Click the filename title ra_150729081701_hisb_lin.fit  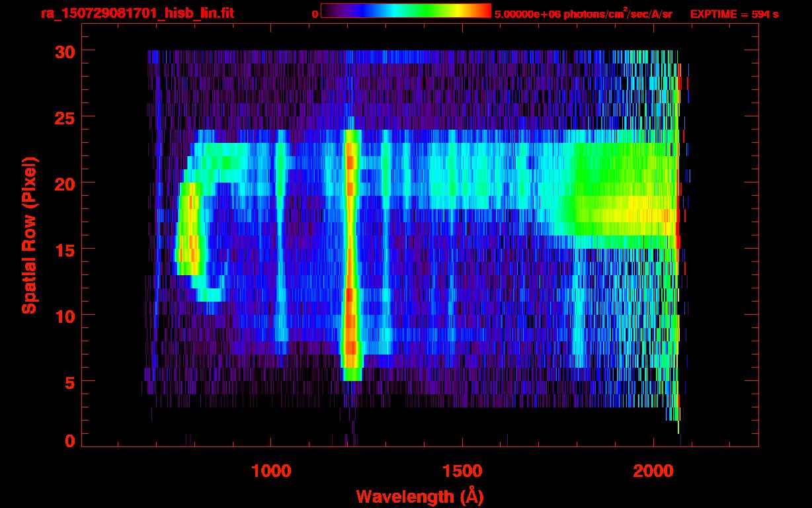(137, 13)
